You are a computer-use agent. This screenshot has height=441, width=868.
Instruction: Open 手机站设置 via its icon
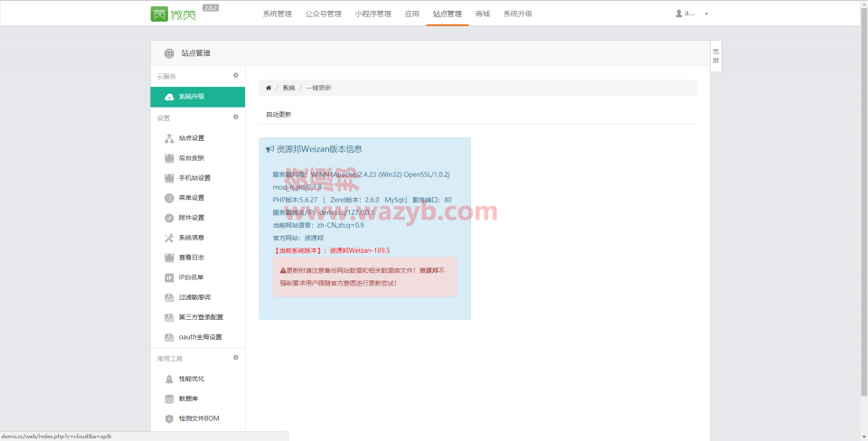pyautogui.click(x=169, y=178)
